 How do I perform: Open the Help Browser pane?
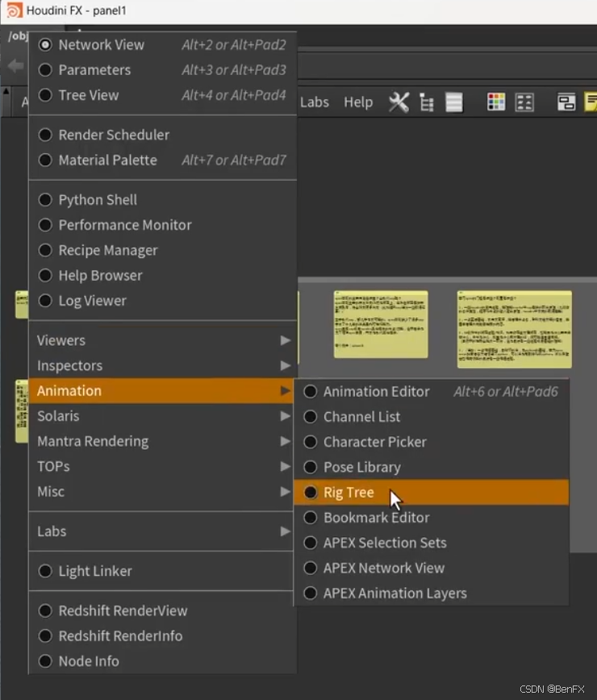[162, 276]
